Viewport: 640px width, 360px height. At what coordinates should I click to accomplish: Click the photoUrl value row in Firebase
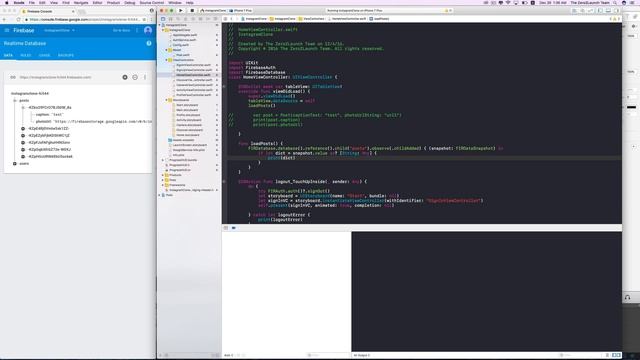click(93, 122)
